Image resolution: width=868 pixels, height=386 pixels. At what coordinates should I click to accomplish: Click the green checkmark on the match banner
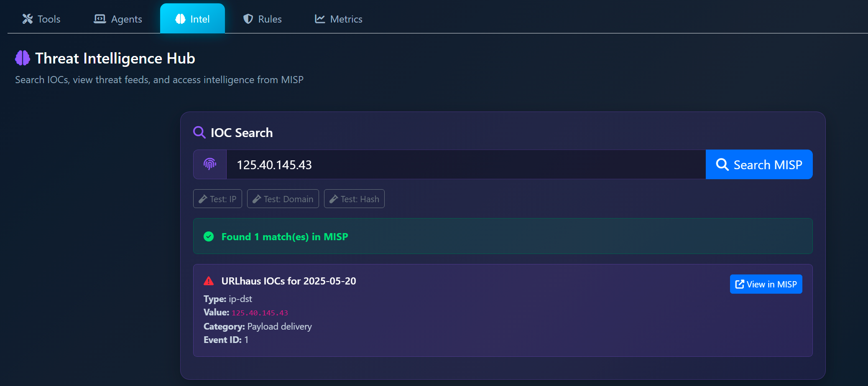(x=209, y=236)
